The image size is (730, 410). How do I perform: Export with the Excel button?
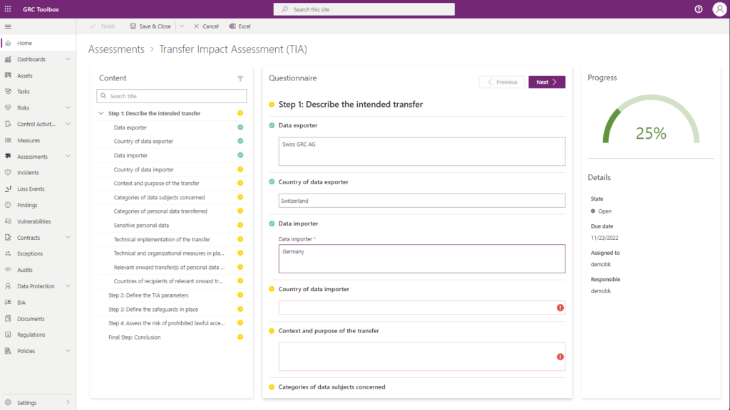point(240,27)
